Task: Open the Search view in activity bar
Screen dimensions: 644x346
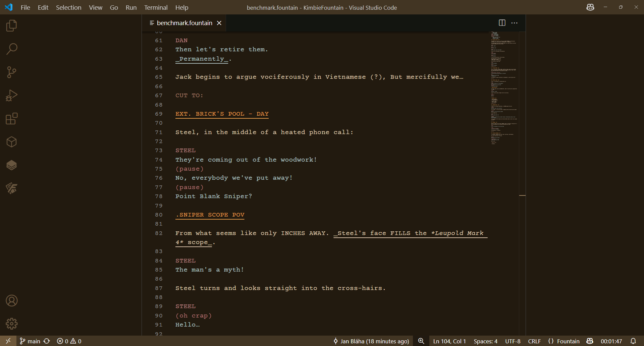Action: point(12,49)
